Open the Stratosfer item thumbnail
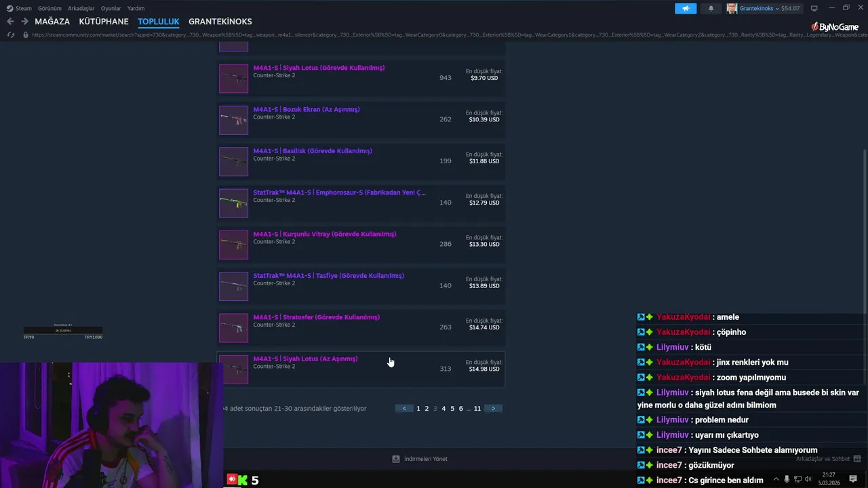This screenshot has width=868, height=488. pos(233,328)
